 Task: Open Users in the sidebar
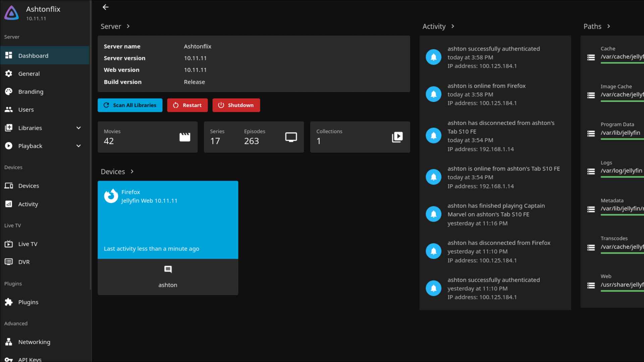click(45, 110)
